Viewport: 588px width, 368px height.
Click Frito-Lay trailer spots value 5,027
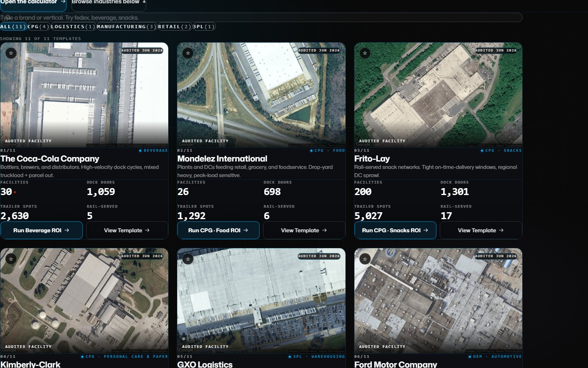click(x=369, y=216)
